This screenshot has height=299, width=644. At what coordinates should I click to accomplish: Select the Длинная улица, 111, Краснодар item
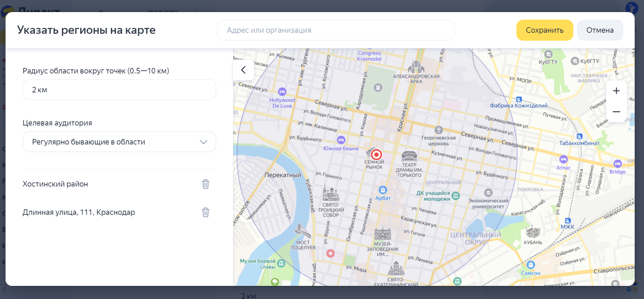(79, 212)
